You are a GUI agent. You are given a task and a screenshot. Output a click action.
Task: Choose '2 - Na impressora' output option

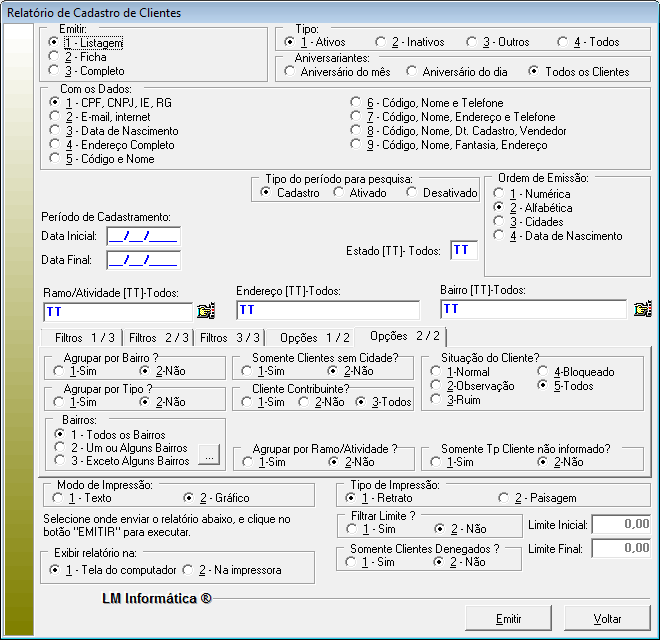pos(187,570)
